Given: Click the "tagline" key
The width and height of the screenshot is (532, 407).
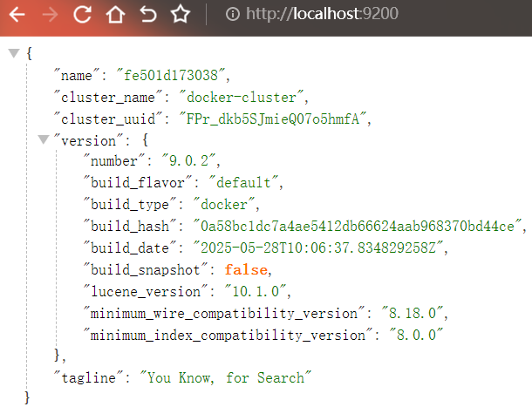Looking at the screenshot, I should coord(88,377).
